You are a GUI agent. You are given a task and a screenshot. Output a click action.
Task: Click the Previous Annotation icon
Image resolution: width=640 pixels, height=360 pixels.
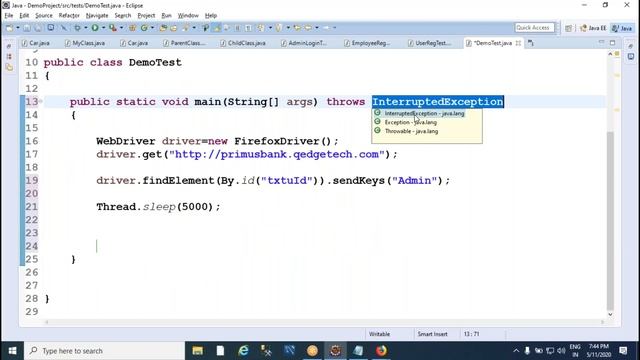pos(279,28)
